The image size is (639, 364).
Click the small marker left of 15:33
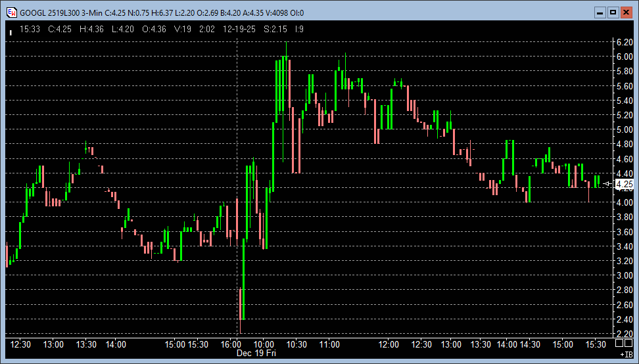point(11,31)
